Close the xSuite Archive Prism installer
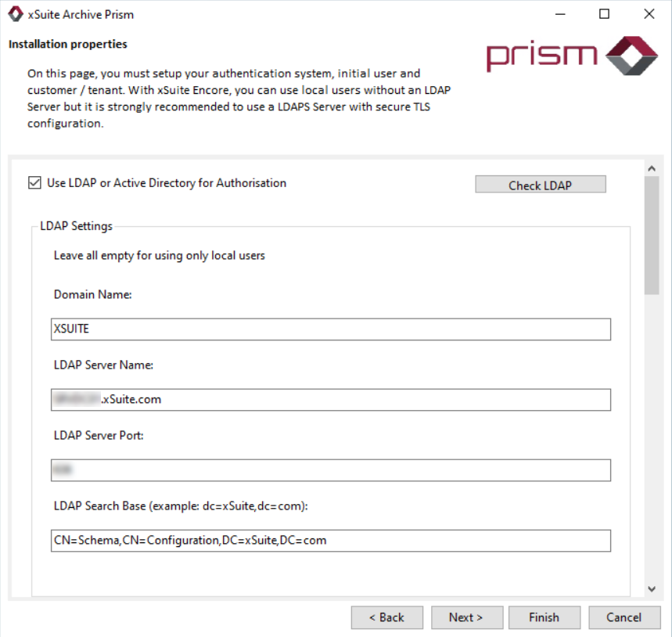The height and width of the screenshot is (637, 672). (x=649, y=14)
